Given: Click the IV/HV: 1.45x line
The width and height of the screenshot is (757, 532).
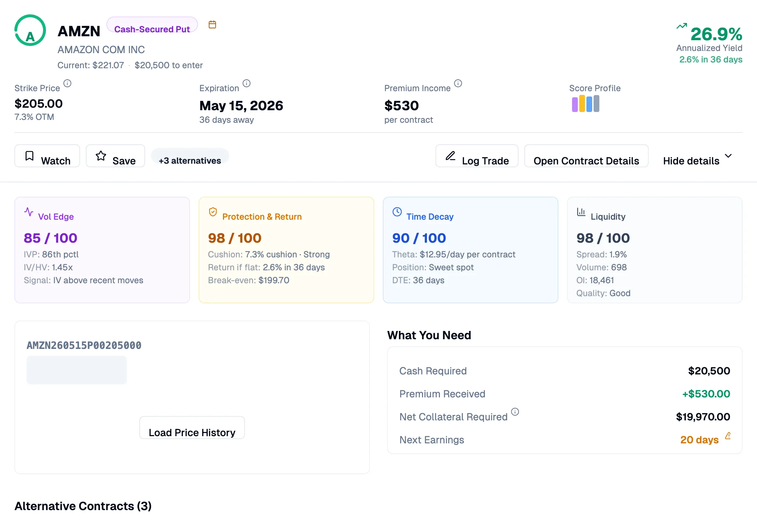Looking at the screenshot, I should click(48, 267).
